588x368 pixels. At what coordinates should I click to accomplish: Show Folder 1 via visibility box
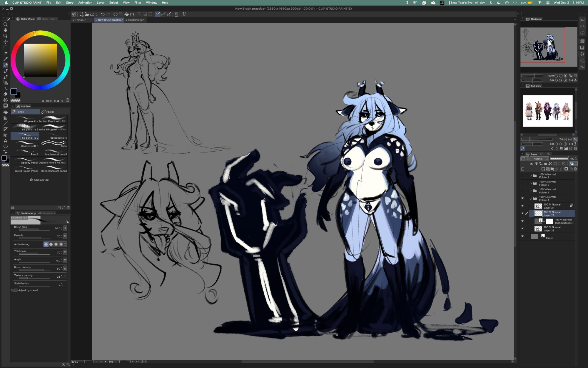[522, 176]
